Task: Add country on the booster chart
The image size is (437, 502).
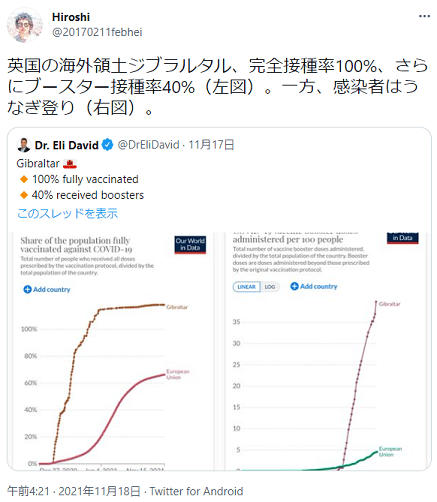Action: pyautogui.click(x=314, y=286)
